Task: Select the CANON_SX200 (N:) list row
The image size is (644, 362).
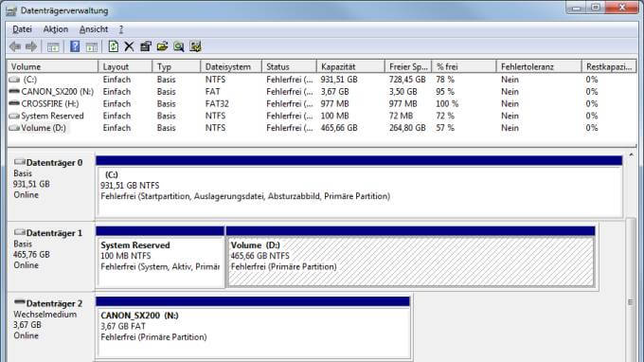Action: click(x=322, y=92)
